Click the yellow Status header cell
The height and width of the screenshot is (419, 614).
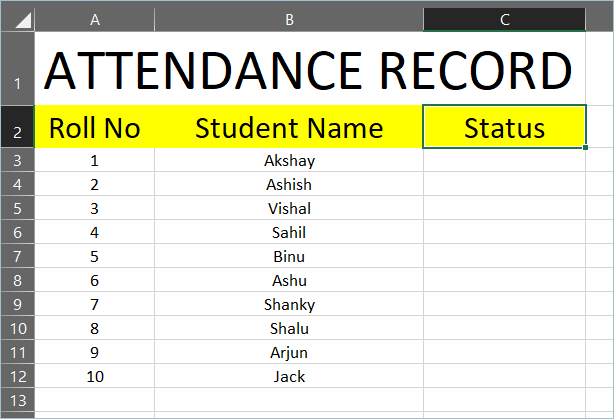tap(504, 127)
